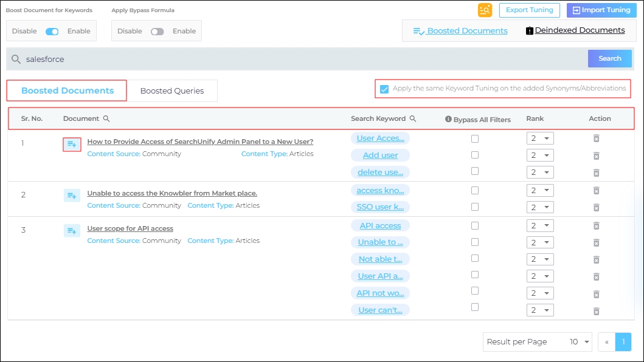The height and width of the screenshot is (362, 644).
Task: Click the search field containing 'salesforce'
Action: [298, 59]
